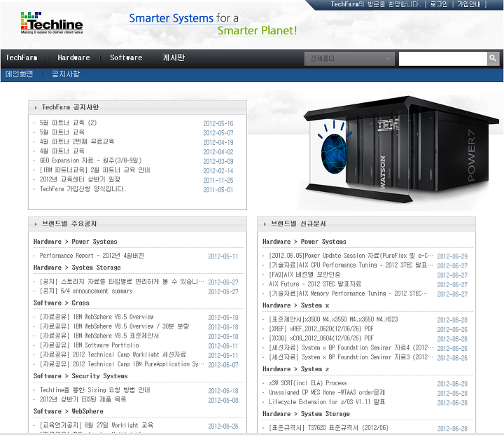Click Hardware > System Storage heading in 신규문서
This screenshot has height=435, width=504.
tap(306, 414)
